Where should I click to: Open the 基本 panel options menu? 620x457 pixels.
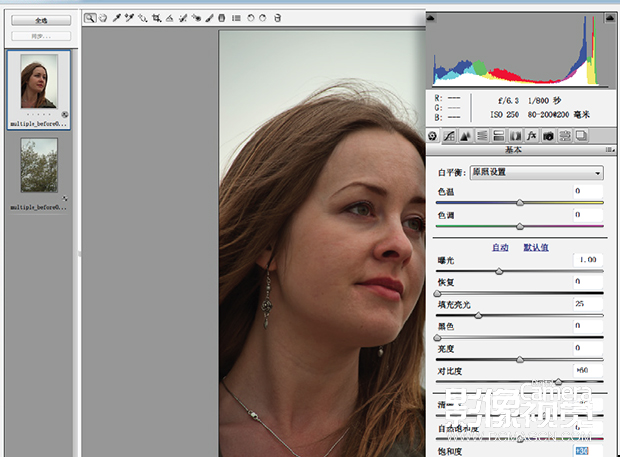click(x=610, y=150)
